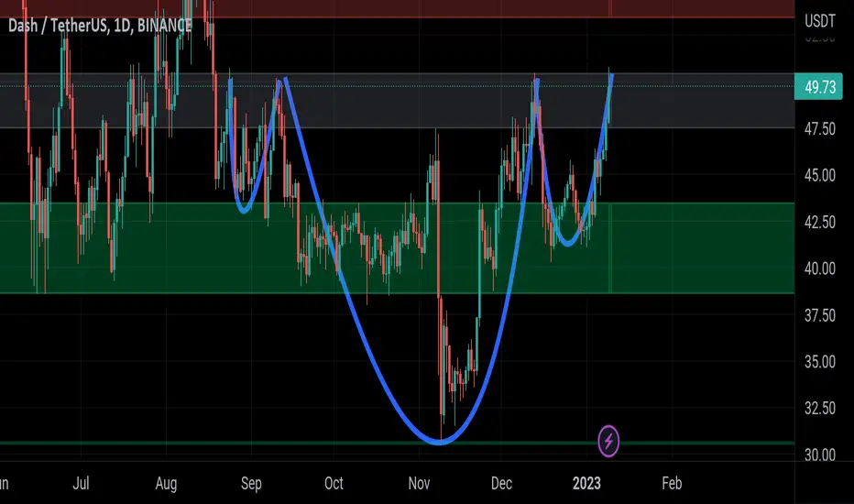This screenshot has height=504, width=854.
Task: Click the Jul date label
Action: point(81,483)
